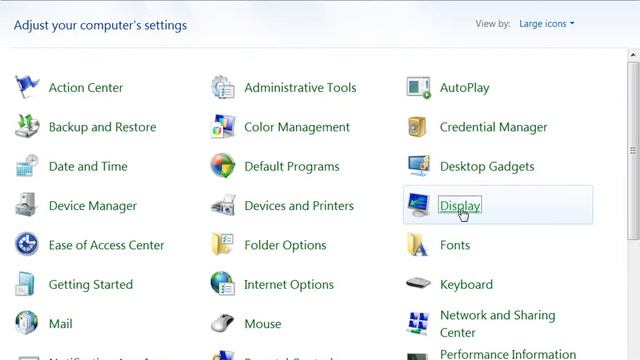Screen dimensions: 640x360
Task: Click the vertical scrollbar thumb
Action: 633,151
